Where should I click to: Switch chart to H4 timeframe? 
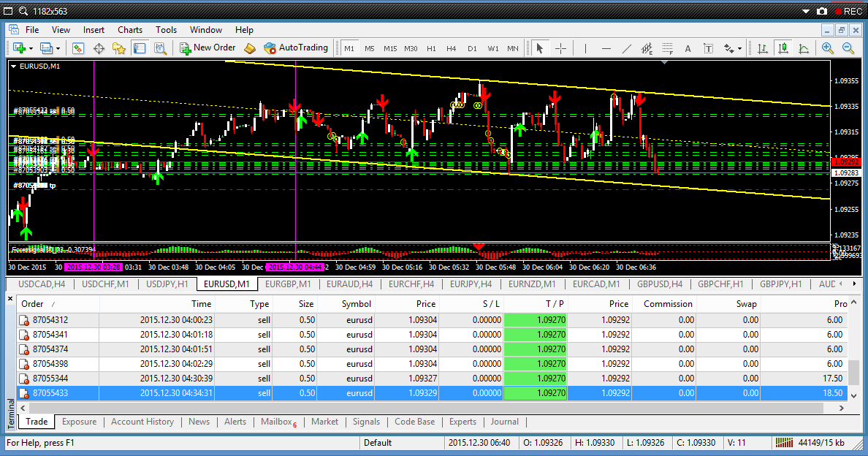click(x=452, y=49)
